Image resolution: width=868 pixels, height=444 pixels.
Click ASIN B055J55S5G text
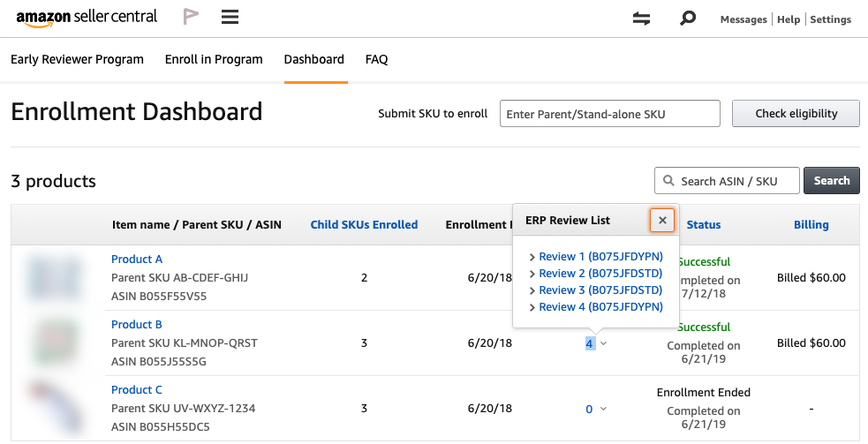[158, 362]
